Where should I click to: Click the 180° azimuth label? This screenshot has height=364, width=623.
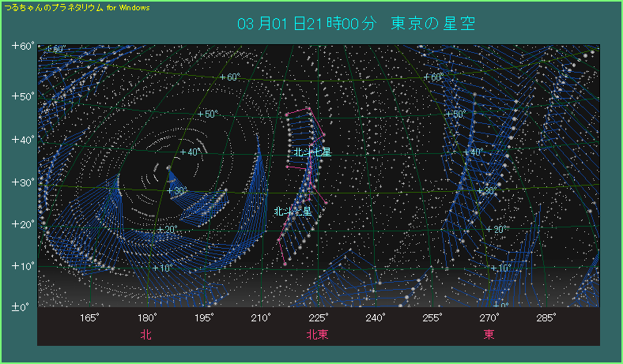click(x=147, y=317)
